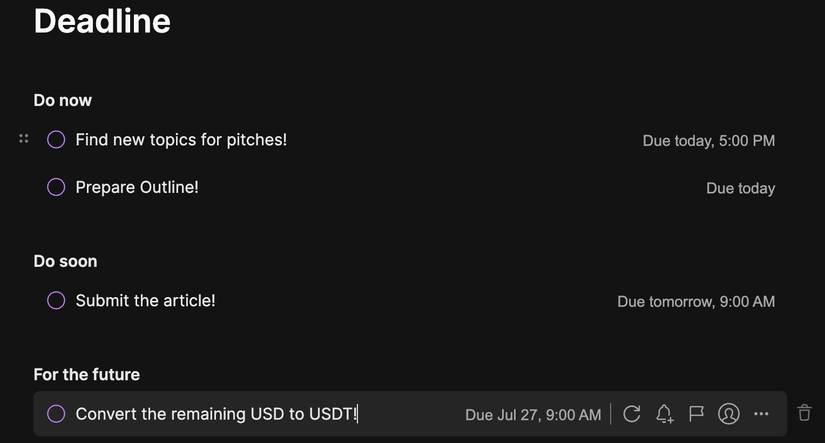The width and height of the screenshot is (825, 443).
Task: Open the three-dot more options menu
Action: coord(761,414)
